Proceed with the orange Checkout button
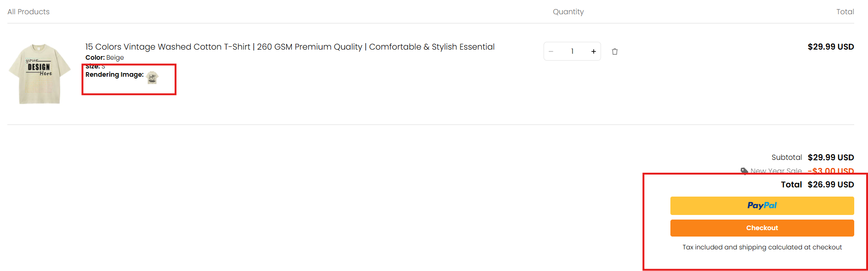The width and height of the screenshot is (868, 271). click(762, 228)
